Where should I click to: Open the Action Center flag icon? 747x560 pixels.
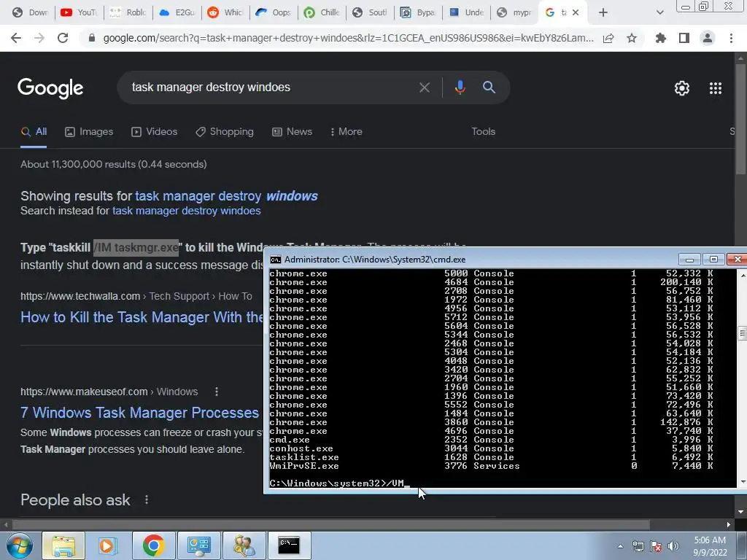pos(656,546)
